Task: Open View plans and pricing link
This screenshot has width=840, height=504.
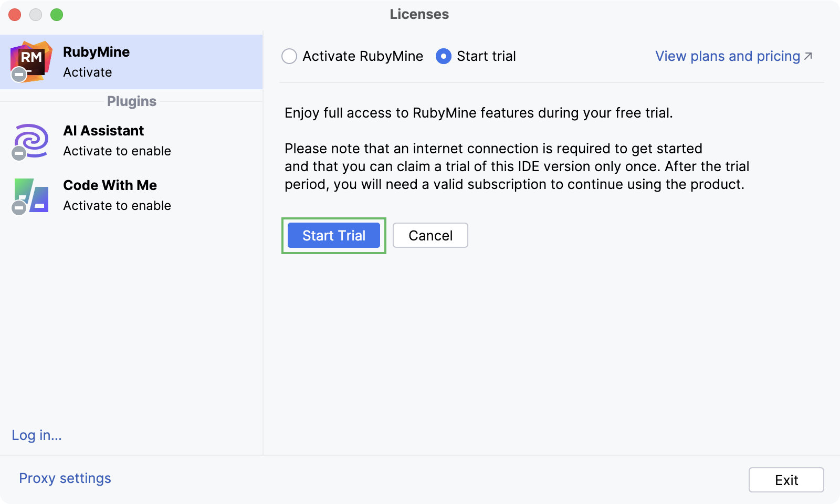Action: pos(727,56)
